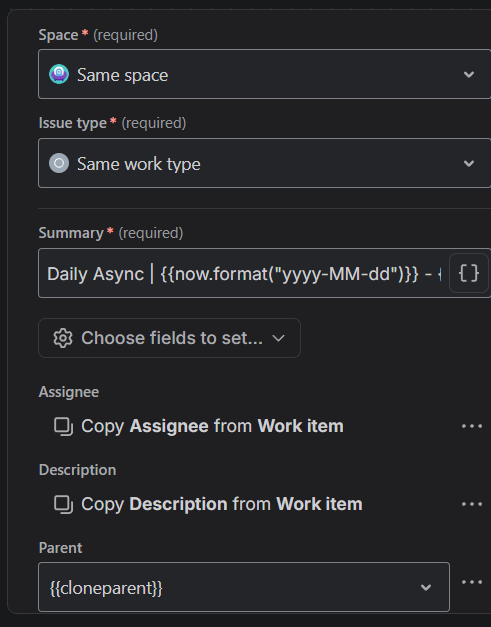The height and width of the screenshot is (627, 491).
Task: Click the Same space avatar icon
Action: 59,74
